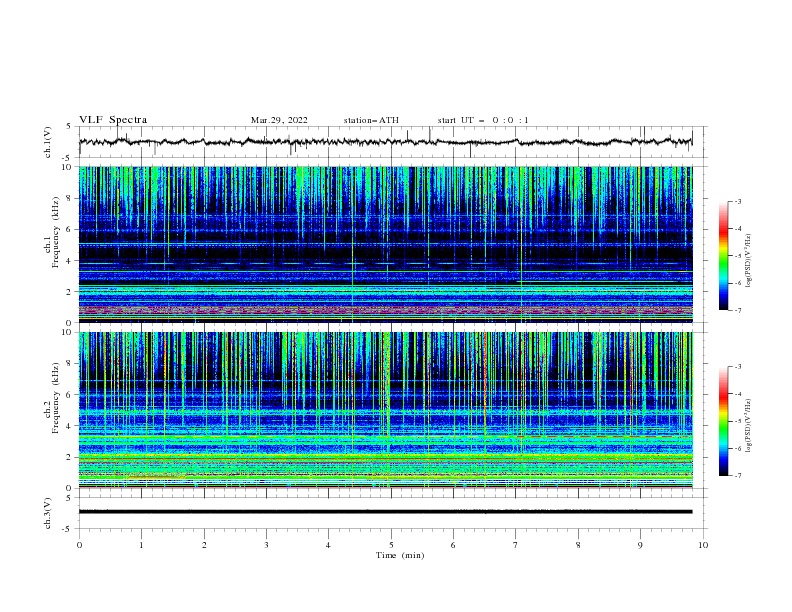Click the "-3" label on ch.1 color bar
Screen dimensions: 792x612
click(738, 201)
